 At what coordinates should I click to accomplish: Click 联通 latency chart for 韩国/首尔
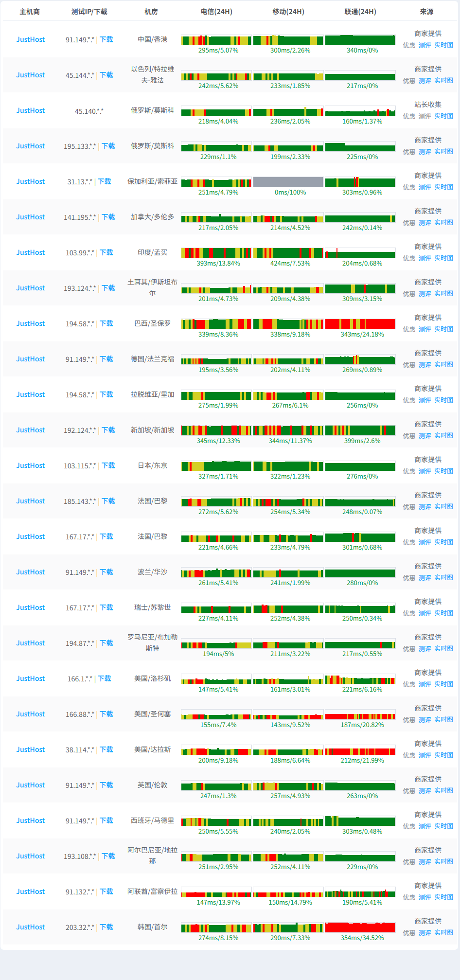click(x=360, y=927)
